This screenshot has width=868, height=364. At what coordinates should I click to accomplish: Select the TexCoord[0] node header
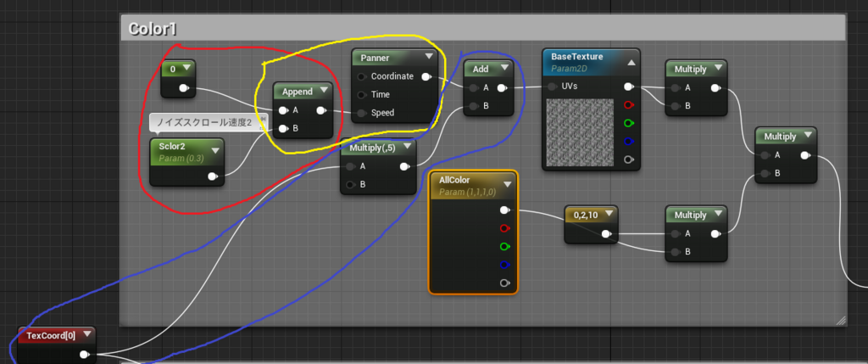[x=56, y=335]
